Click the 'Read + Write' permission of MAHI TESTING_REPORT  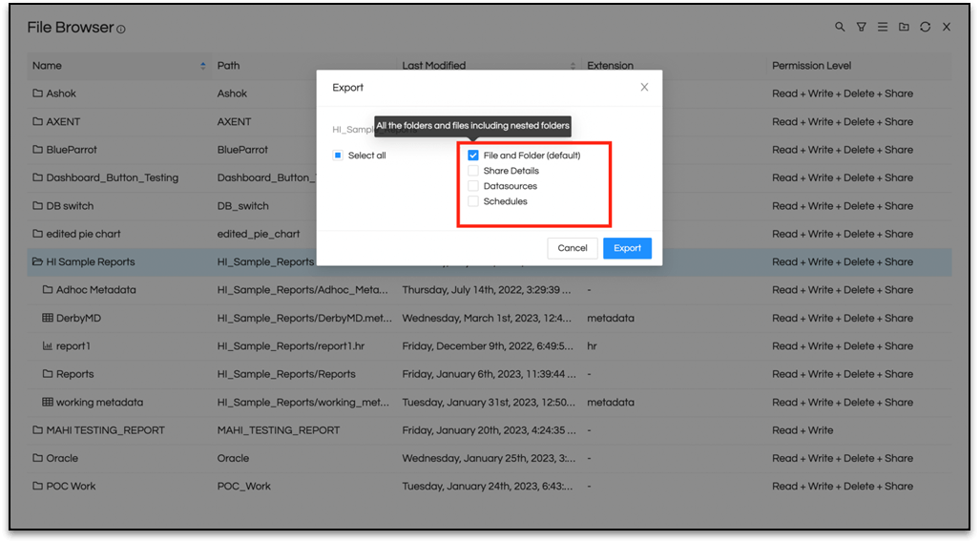point(803,429)
